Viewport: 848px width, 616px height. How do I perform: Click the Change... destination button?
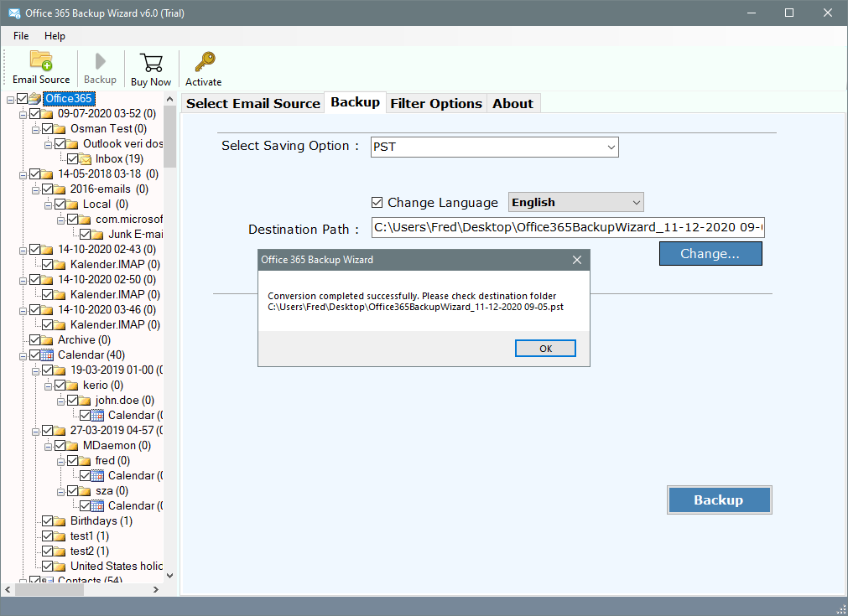710,253
